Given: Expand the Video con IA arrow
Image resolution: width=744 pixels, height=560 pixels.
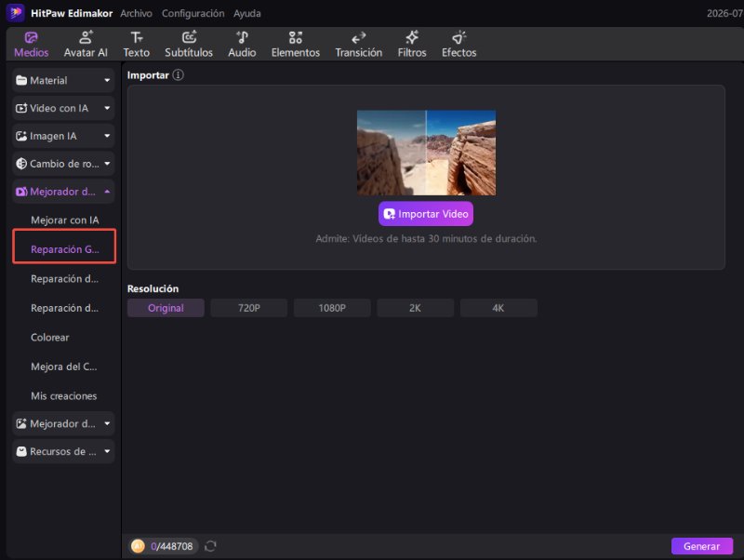Looking at the screenshot, I should point(107,108).
